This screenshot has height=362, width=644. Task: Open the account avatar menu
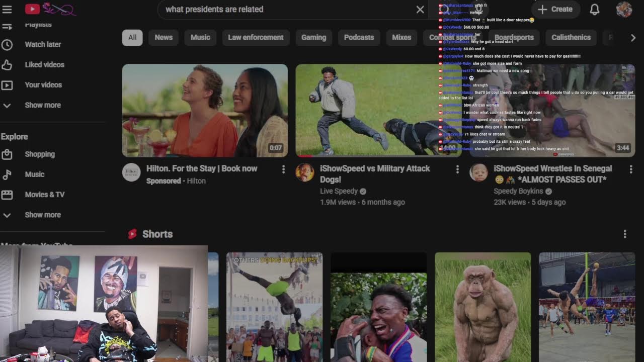(x=624, y=9)
